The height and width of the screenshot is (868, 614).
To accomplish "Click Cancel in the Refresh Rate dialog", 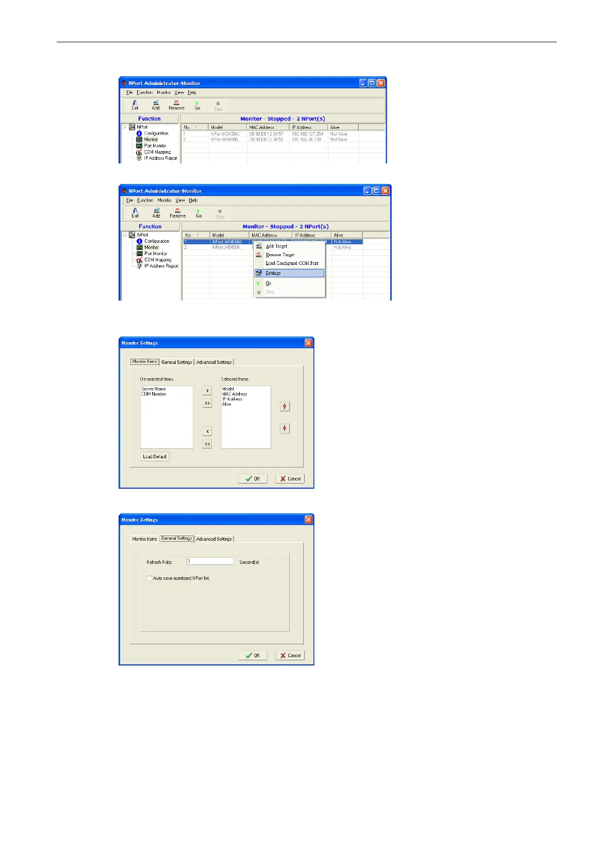I will pos(290,656).
